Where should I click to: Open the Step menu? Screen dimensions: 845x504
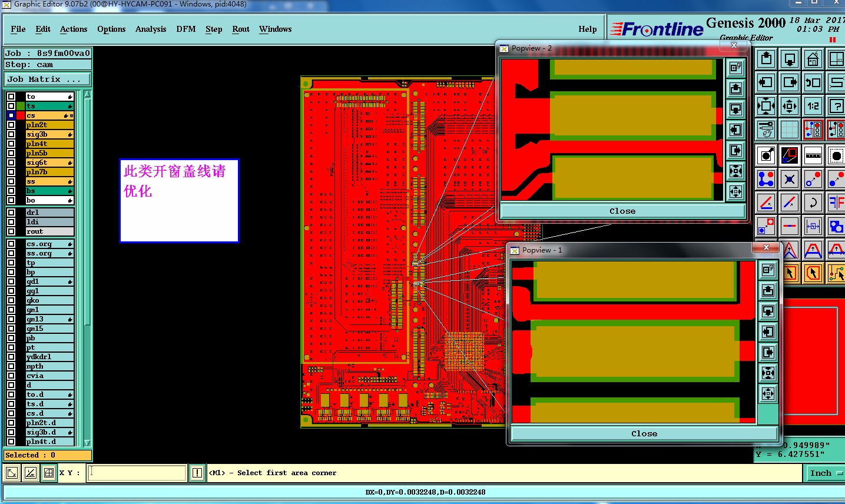coord(214,29)
